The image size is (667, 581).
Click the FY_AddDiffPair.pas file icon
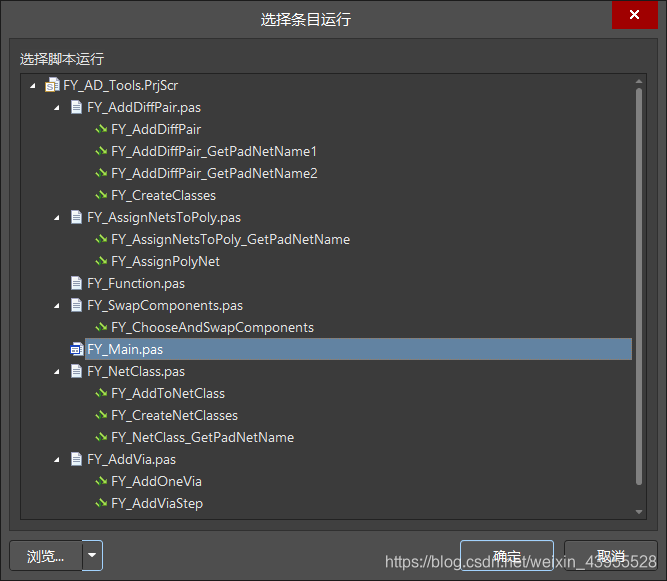(76, 108)
